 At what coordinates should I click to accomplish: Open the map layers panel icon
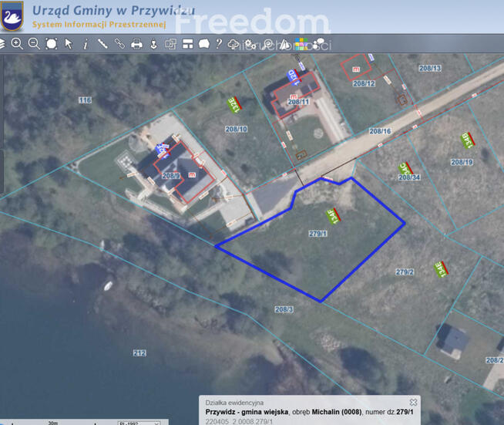3,44
